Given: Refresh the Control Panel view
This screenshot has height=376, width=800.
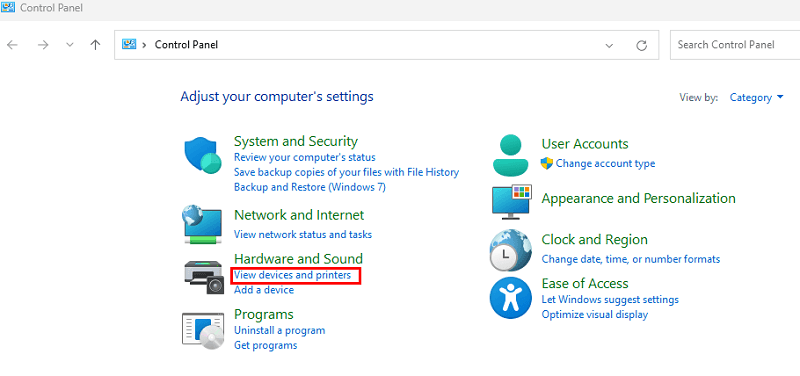Looking at the screenshot, I should point(641,45).
